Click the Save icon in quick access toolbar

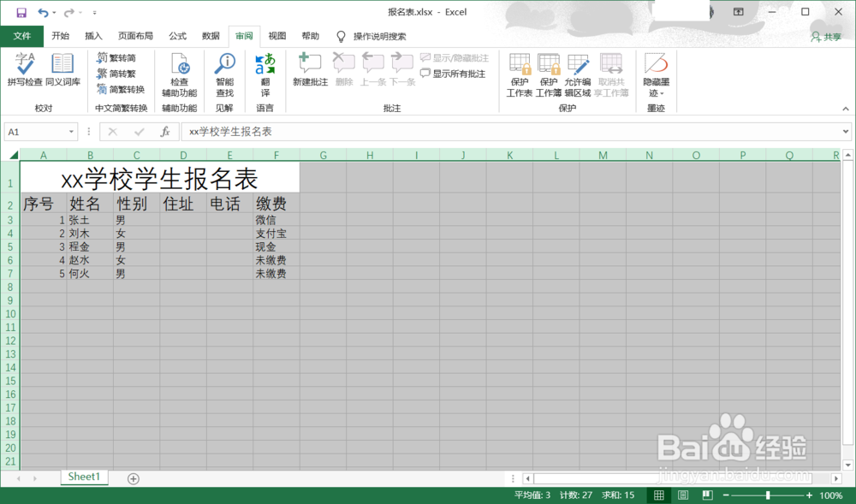pyautogui.click(x=21, y=12)
